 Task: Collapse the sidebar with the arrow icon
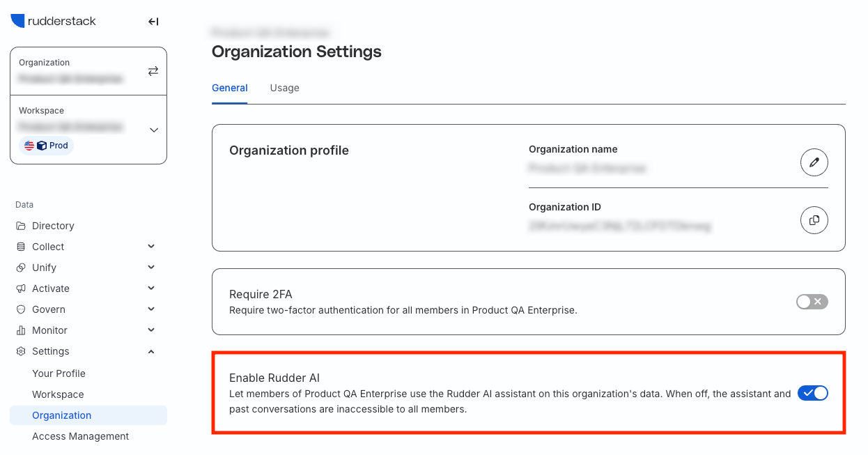[153, 22]
